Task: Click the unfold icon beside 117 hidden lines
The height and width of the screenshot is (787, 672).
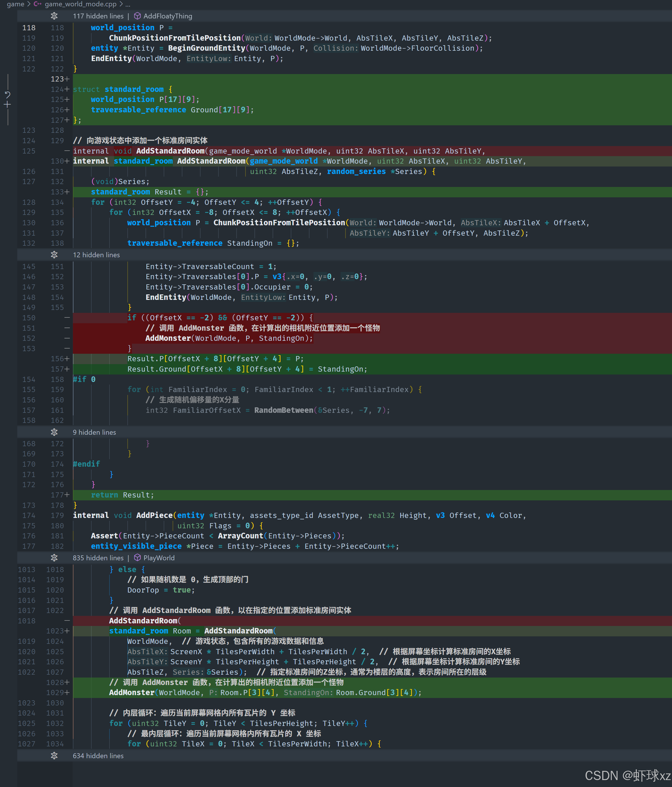Action: pyautogui.click(x=54, y=16)
